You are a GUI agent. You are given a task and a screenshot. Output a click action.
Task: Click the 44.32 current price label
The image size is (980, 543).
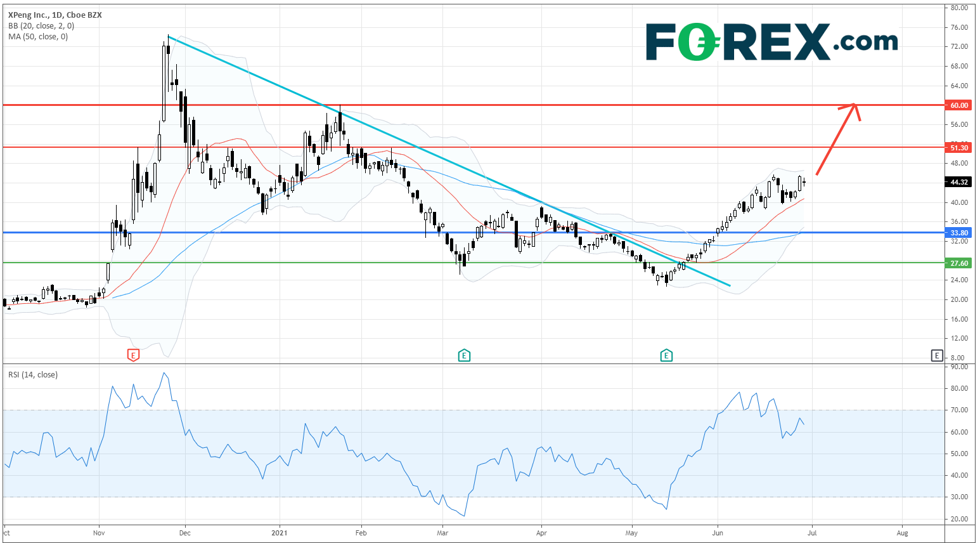click(x=958, y=182)
